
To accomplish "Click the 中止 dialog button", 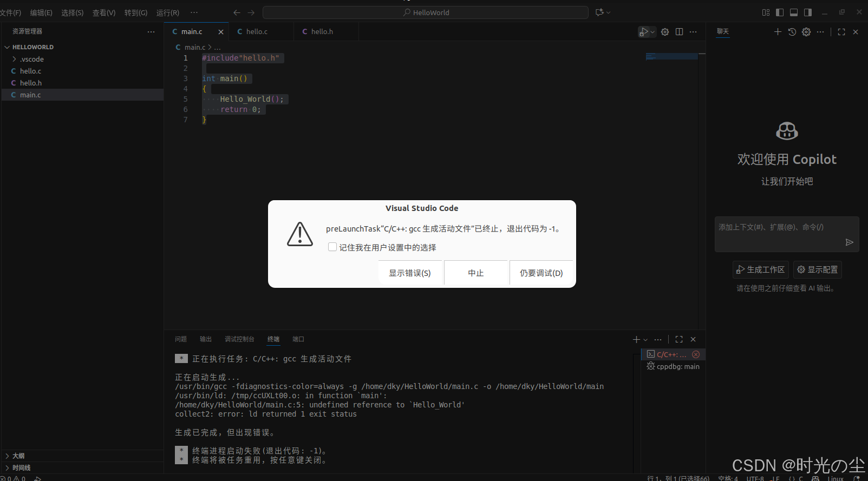I will [x=476, y=273].
